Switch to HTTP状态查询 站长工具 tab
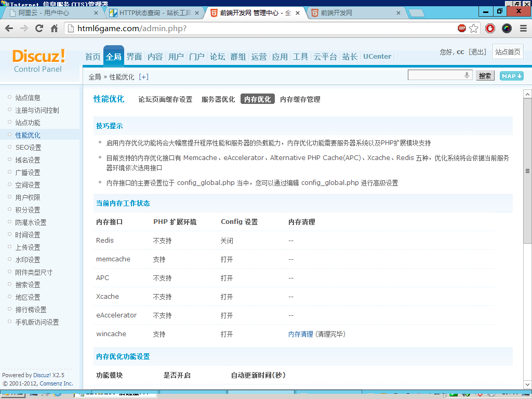Image resolution: width=532 pixels, height=399 pixels. [155, 13]
